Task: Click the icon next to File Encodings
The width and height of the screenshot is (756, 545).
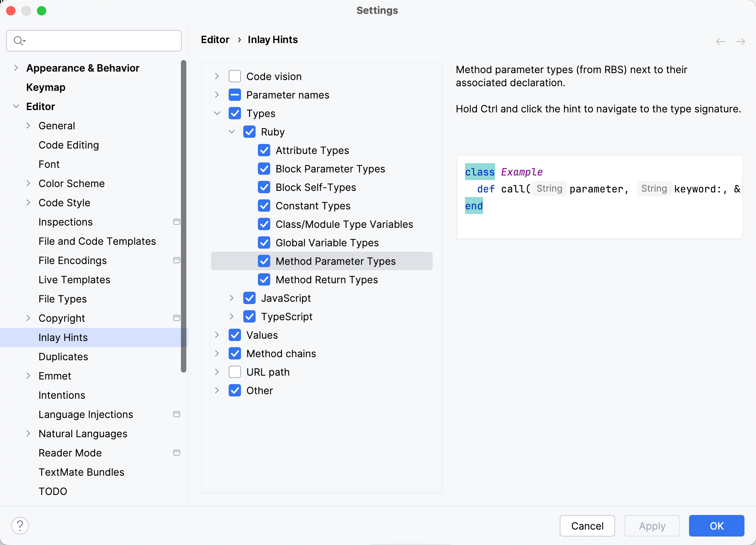Action: (x=177, y=260)
